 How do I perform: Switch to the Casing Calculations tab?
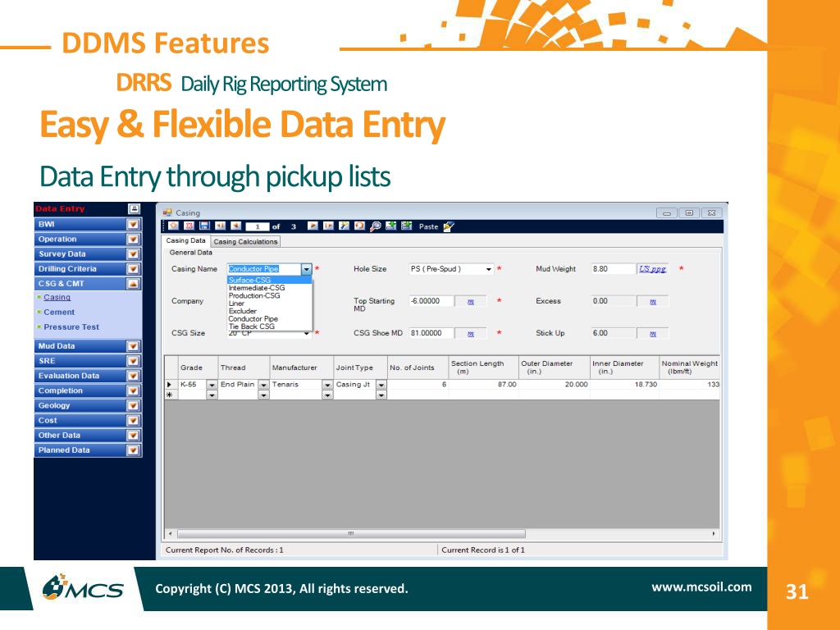(x=245, y=242)
